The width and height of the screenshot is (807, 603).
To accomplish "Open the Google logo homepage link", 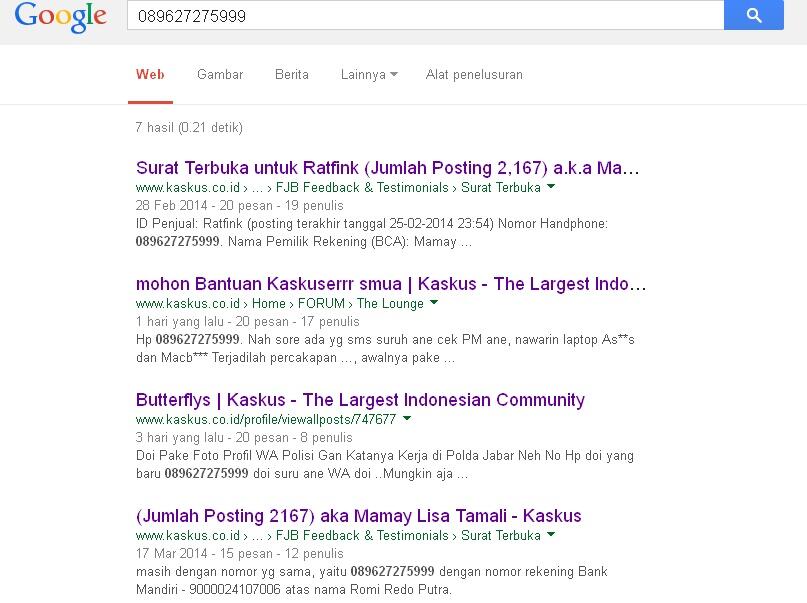I will pyautogui.click(x=61, y=17).
